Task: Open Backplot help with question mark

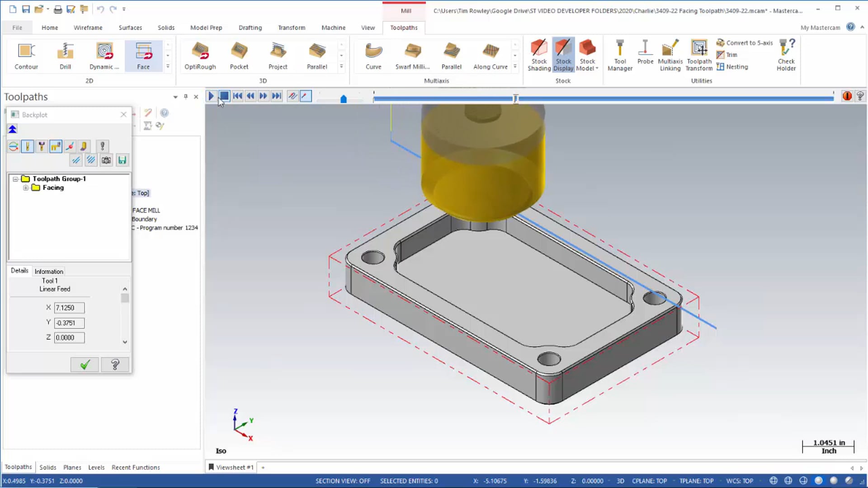Action: tap(115, 365)
